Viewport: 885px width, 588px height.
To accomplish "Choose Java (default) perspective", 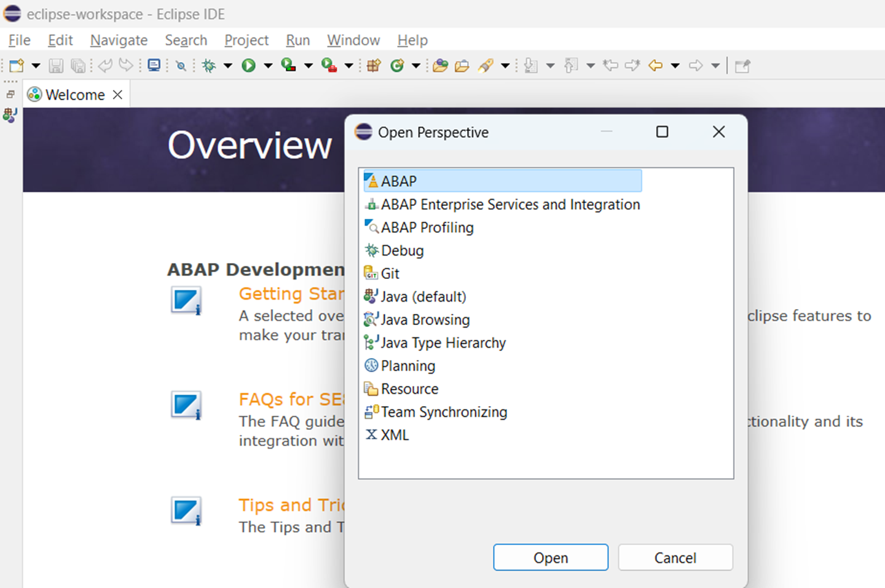I will (423, 297).
